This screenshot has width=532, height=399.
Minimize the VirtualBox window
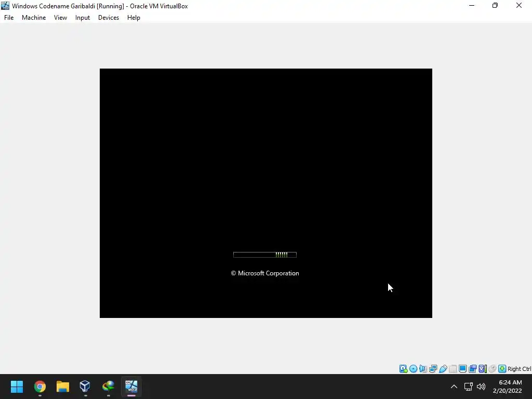click(472, 6)
